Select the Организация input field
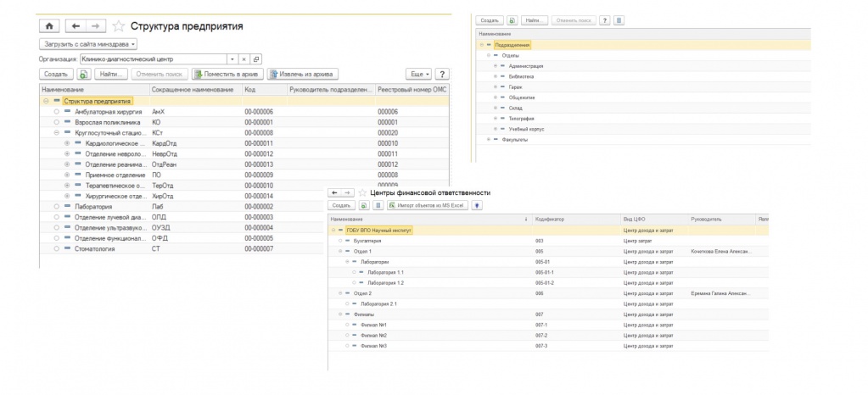Viewport: 868px width, 395px height. (x=154, y=59)
